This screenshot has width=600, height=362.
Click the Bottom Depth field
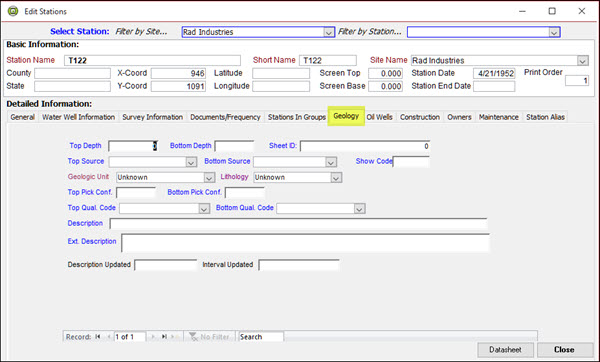pyautogui.click(x=234, y=146)
